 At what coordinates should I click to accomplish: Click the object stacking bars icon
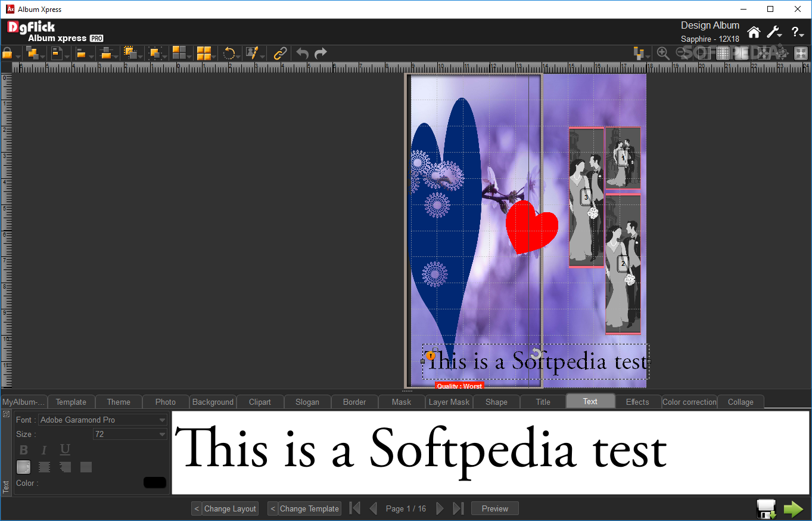[639, 54]
